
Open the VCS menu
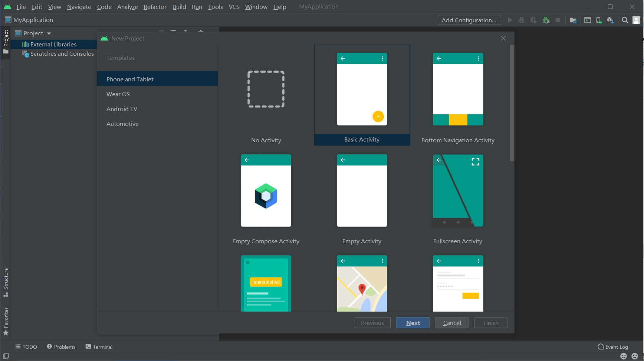point(234,7)
